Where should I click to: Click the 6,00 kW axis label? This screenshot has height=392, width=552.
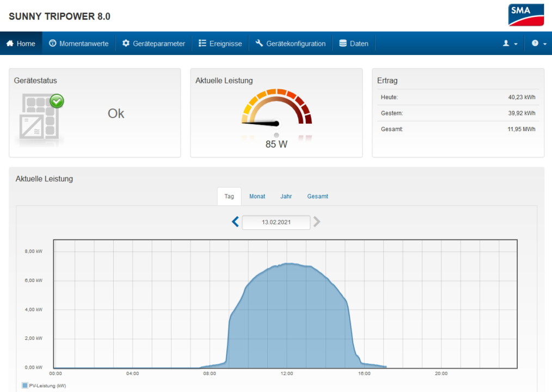coord(33,281)
